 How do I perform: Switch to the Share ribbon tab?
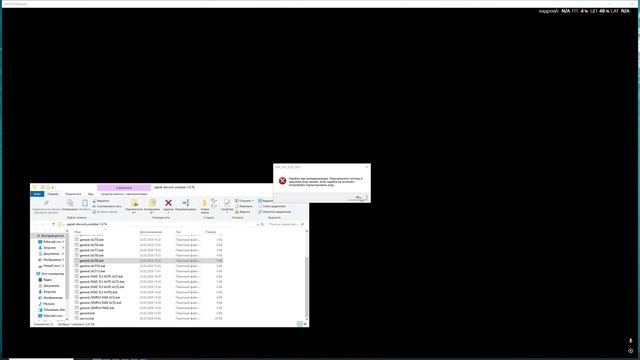pyautogui.click(x=73, y=194)
